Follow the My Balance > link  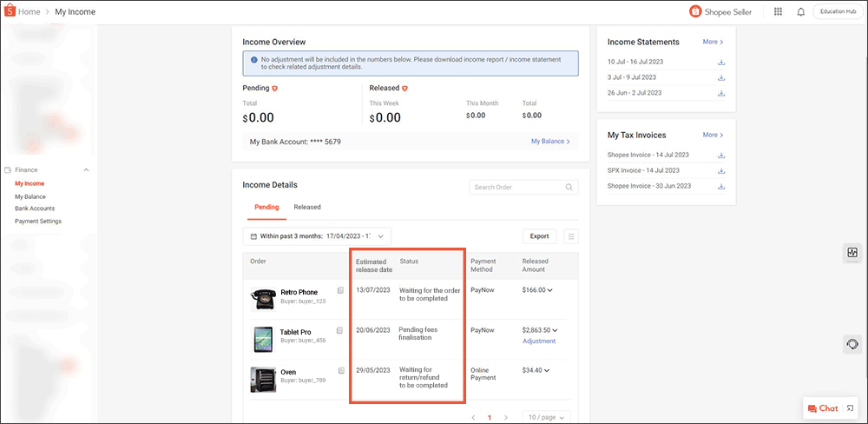point(551,142)
